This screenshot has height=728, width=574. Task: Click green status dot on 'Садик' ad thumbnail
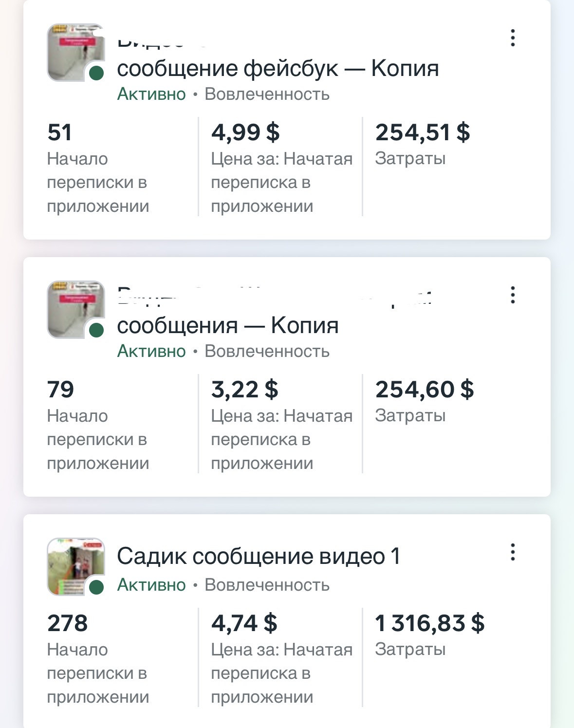96,587
